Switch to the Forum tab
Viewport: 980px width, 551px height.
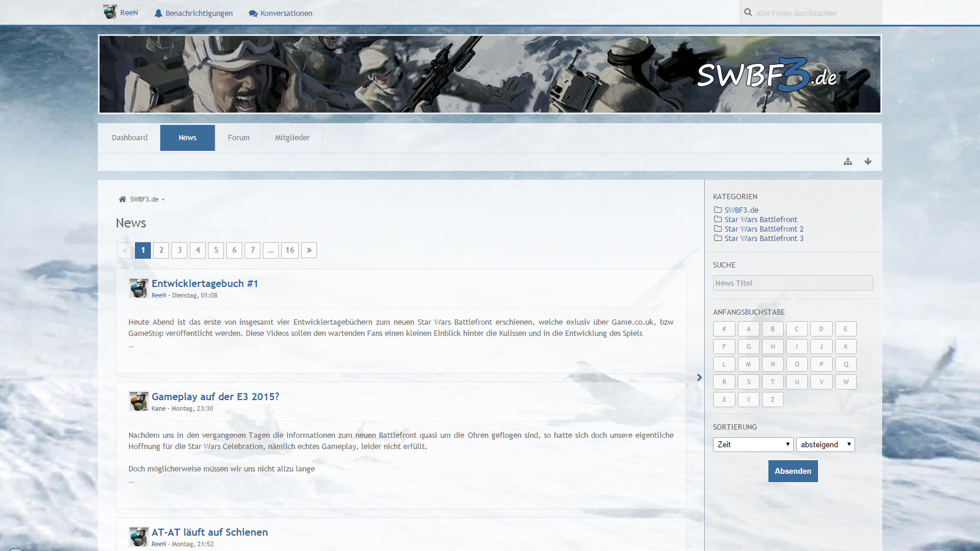[239, 138]
